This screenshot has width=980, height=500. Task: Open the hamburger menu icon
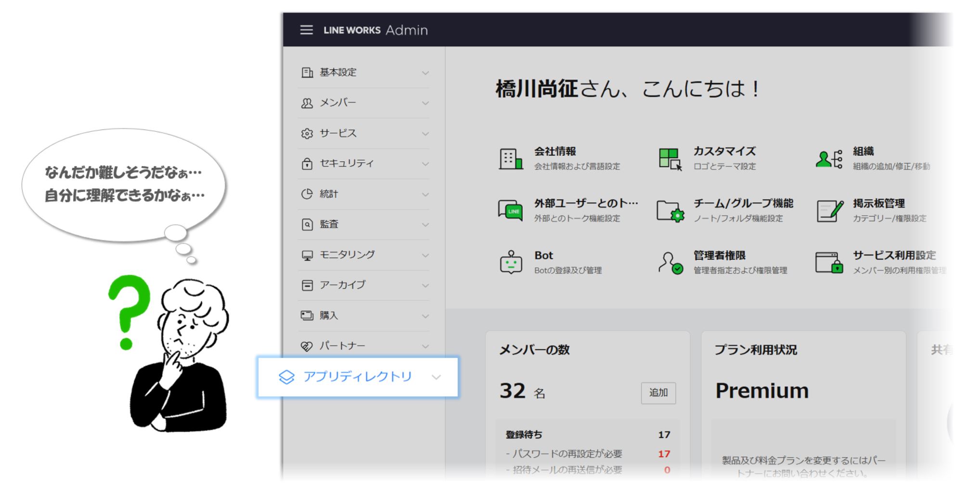coord(306,30)
